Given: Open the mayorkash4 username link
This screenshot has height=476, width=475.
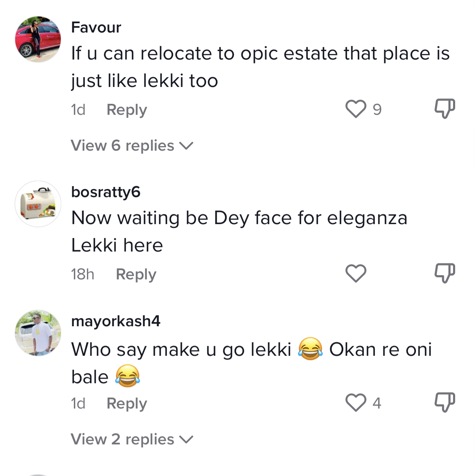Looking at the screenshot, I should pyautogui.click(x=116, y=321).
